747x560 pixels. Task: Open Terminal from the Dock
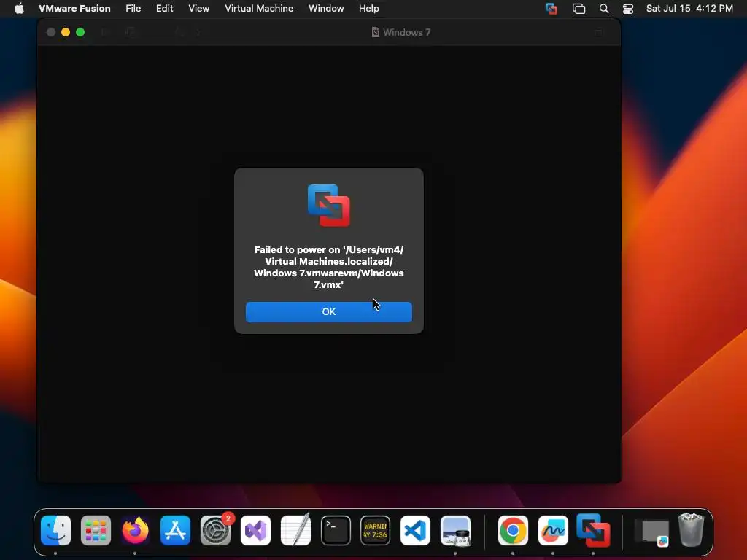336,531
